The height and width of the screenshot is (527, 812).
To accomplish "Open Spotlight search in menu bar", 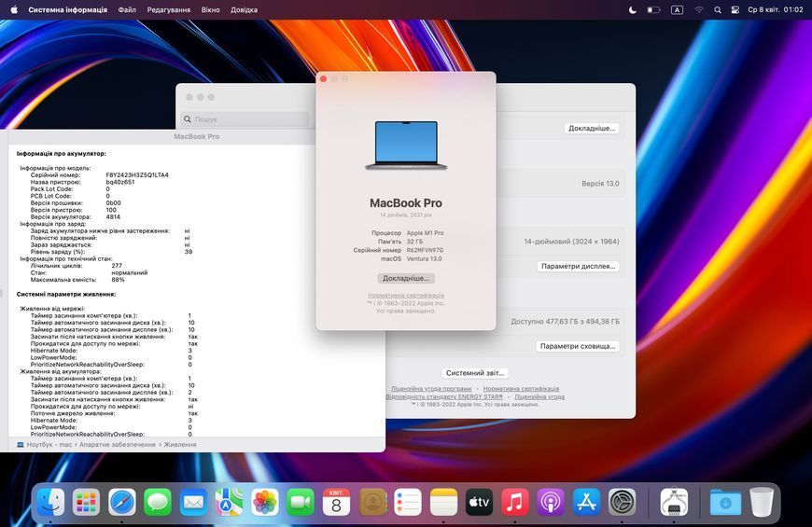I will point(717,10).
